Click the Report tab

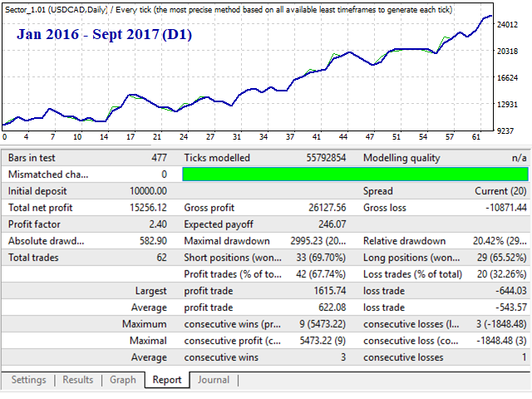(167, 380)
